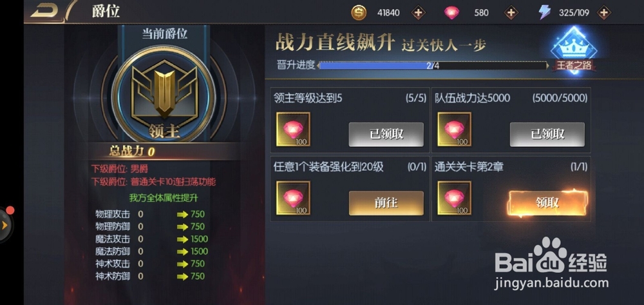Tap the 领主 rank emblem badge
Screen dimensions: 644x305
(x=164, y=95)
